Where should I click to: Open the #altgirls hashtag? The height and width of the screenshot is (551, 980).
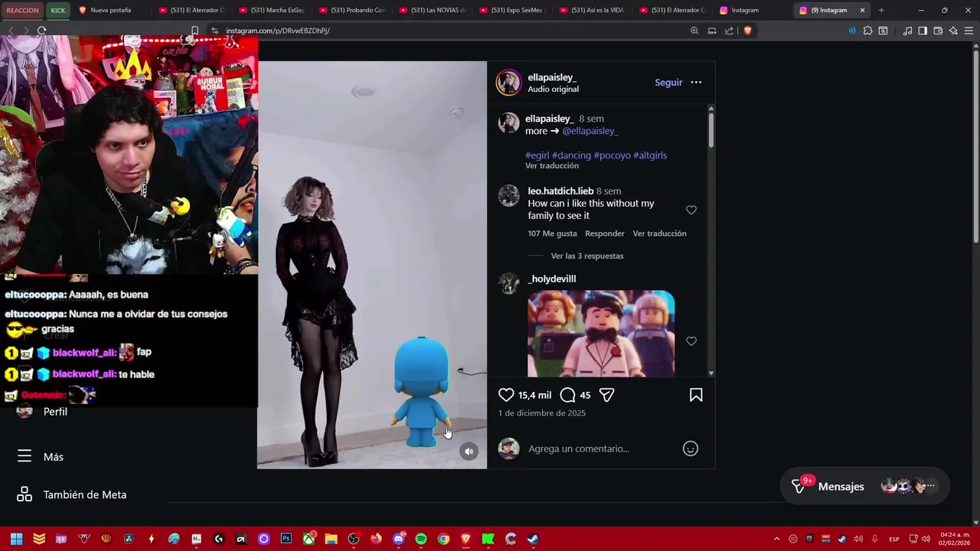click(x=650, y=155)
